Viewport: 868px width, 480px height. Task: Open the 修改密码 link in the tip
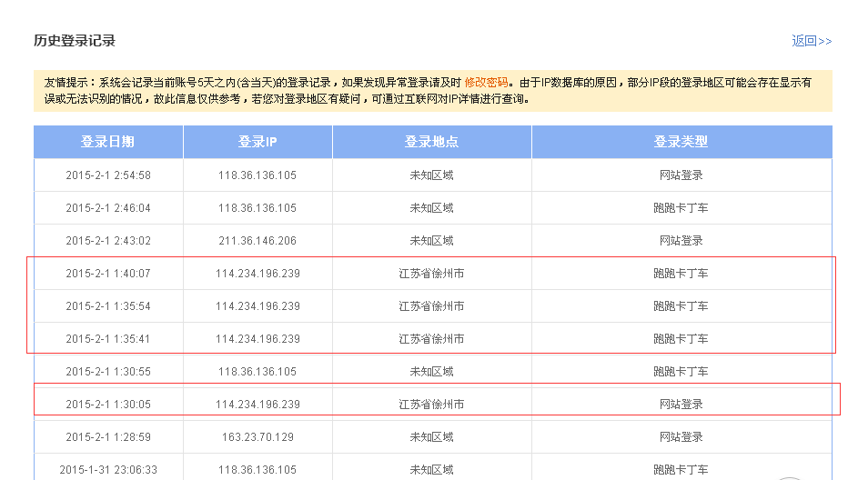(486, 83)
